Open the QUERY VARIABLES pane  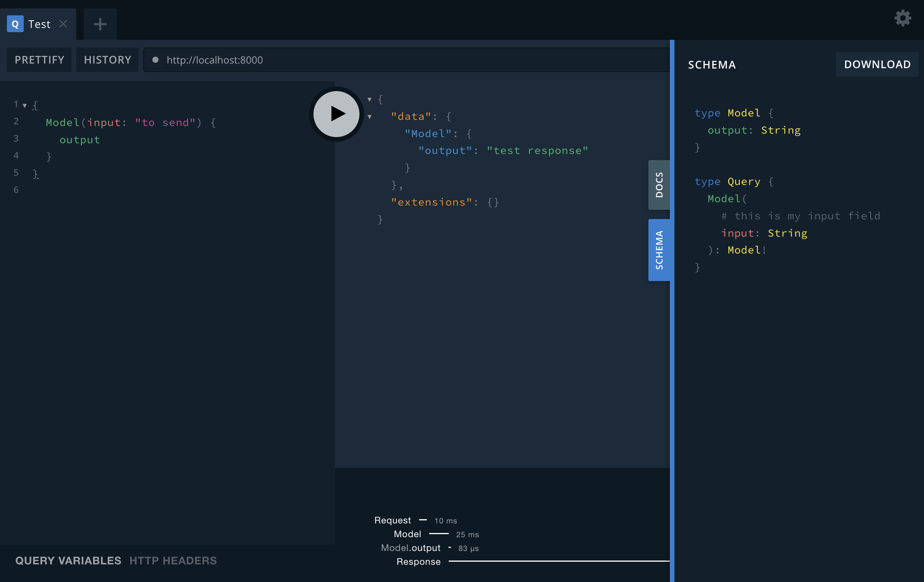[x=68, y=561]
